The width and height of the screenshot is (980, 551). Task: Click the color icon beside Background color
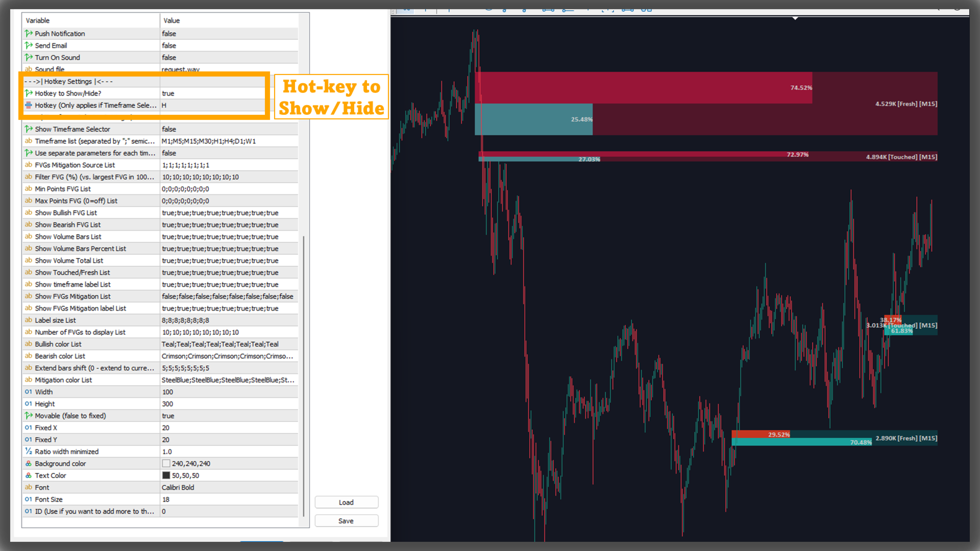point(29,463)
